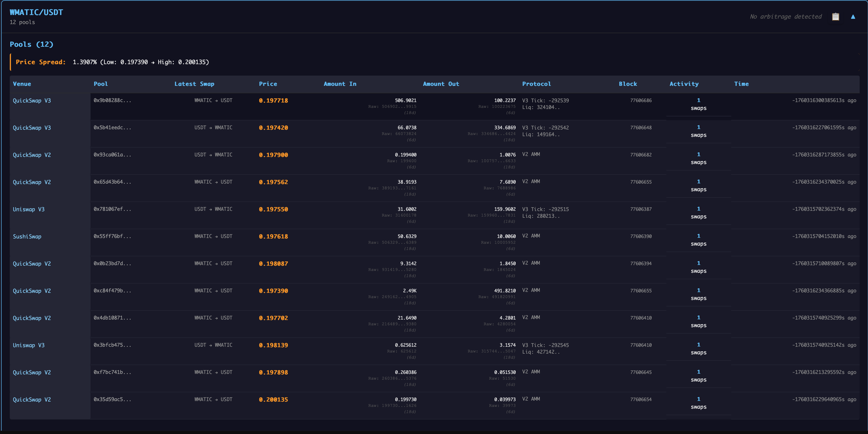Click the clipboard copy icon
Screen dimensions: 868x434
(835, 16)
